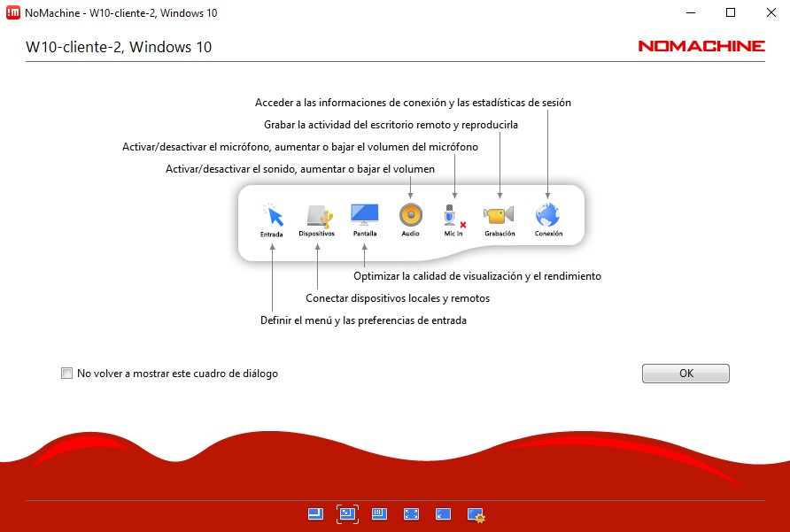The image size is (790, 532).
Task: Click the Conexión globe icon
Action: click(x=548, y=215)
